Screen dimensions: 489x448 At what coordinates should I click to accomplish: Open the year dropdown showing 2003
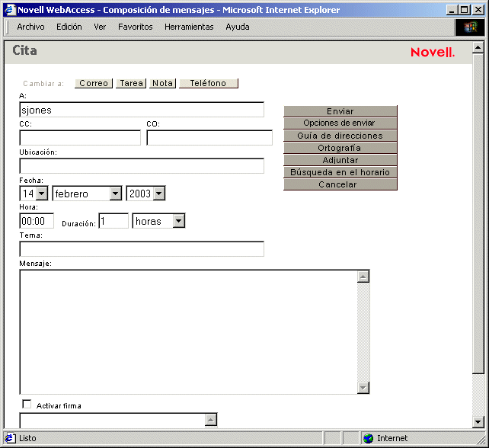145,194
